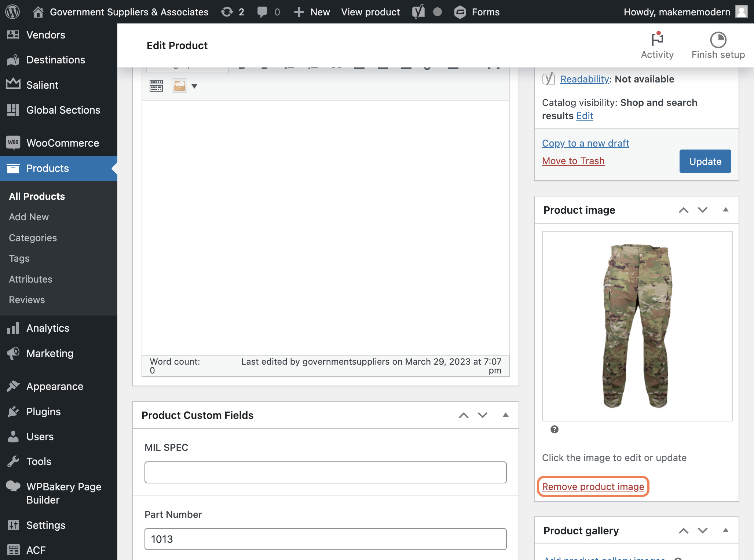Screen dimensions: 754x560
Task: Open the comments bubble icon
Action: pos(262,12)
